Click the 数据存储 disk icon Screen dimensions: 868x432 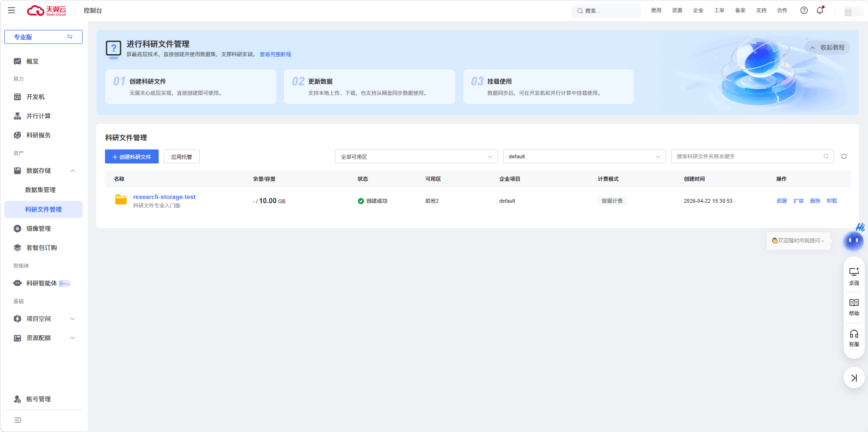pyautogui.click(x=17, y=170)
